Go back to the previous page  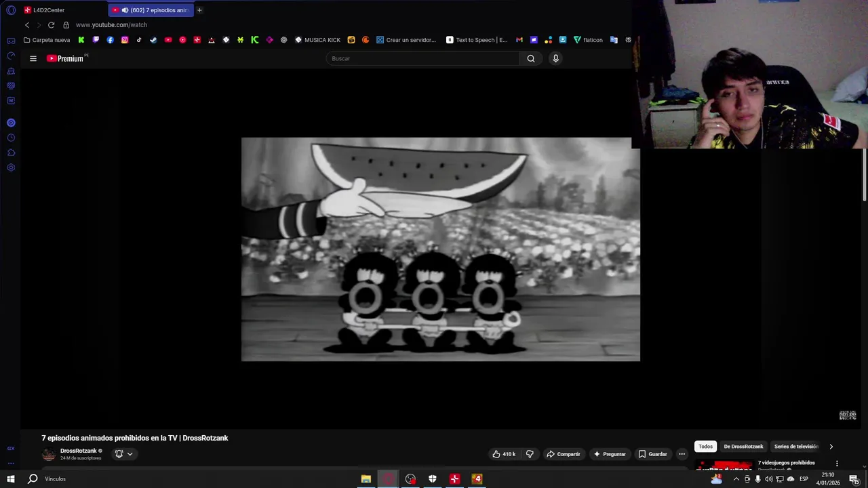tap(27, 25)
